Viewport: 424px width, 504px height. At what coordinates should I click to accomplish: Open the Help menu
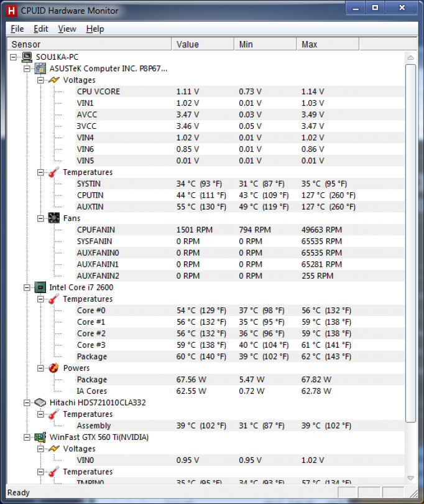[x=95, y=29]
